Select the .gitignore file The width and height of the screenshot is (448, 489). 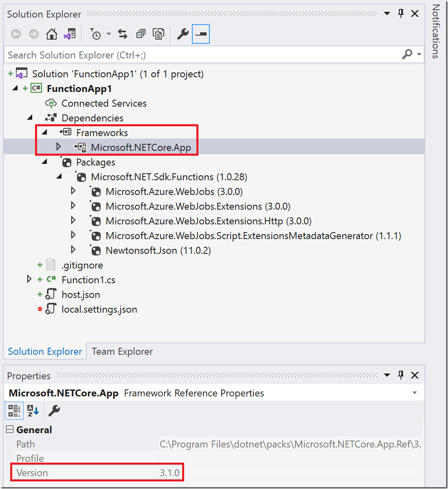82,265
